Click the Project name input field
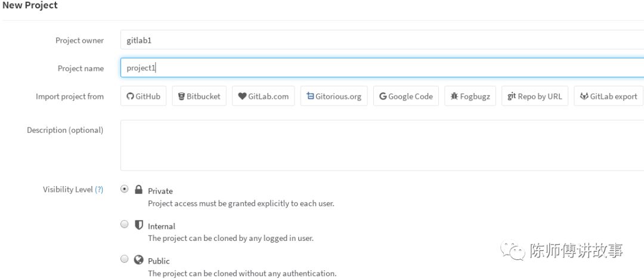The width and height of the screenshot is (644, 279). point(382,68)
